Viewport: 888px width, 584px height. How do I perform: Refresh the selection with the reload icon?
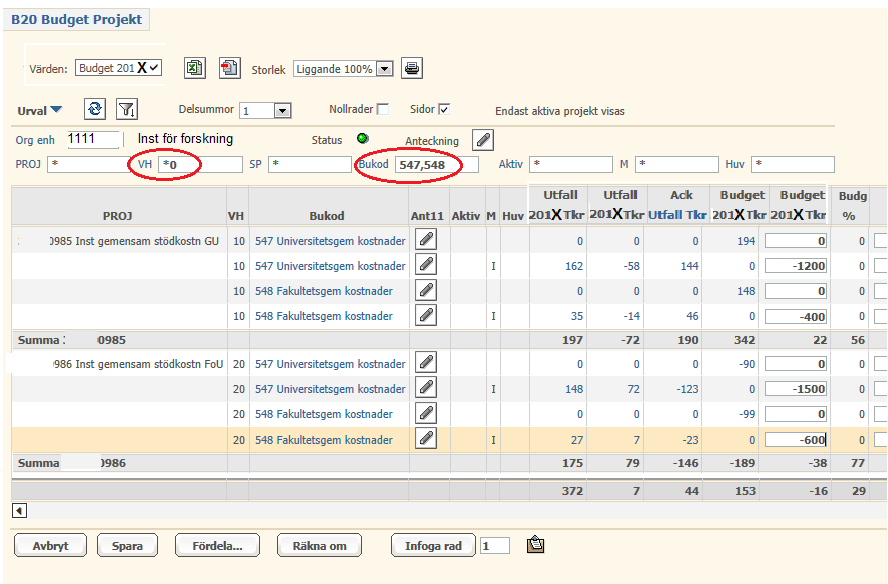(x=95, y=109)
